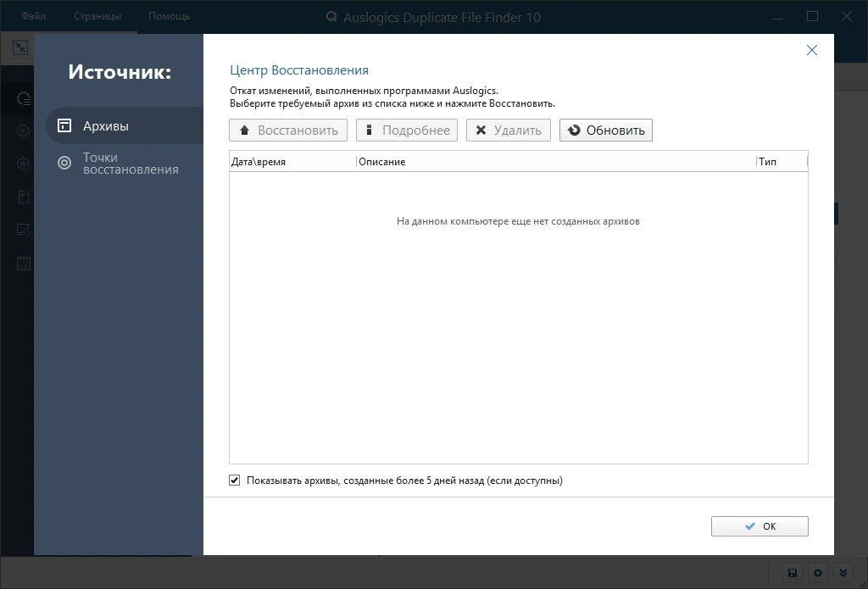868x589 pixels.
Task: Sort by Описание column header
Action: click(556, 162)
